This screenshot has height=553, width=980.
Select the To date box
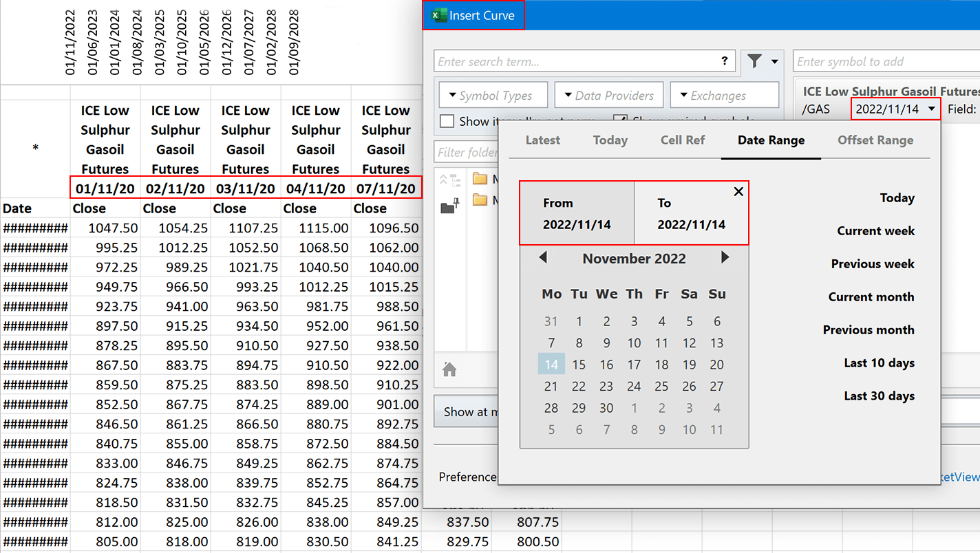click(691, 213)
